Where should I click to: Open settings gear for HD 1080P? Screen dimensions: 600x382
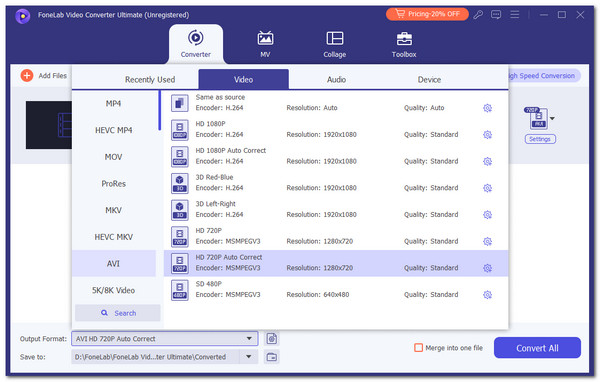click(x=487, y=135)
